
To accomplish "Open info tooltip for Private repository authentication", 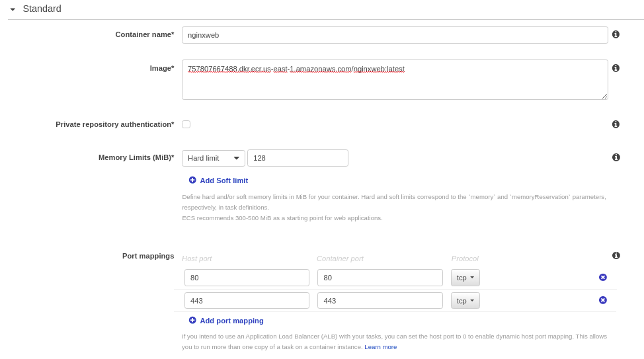I will tap(616, 124).
